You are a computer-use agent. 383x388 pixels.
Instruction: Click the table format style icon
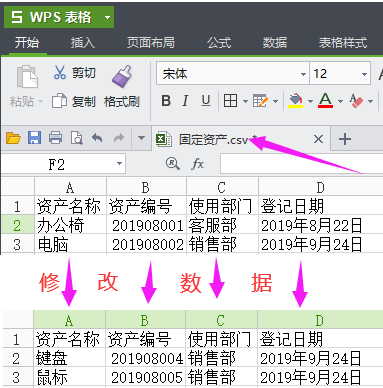(x=260, y=101)
